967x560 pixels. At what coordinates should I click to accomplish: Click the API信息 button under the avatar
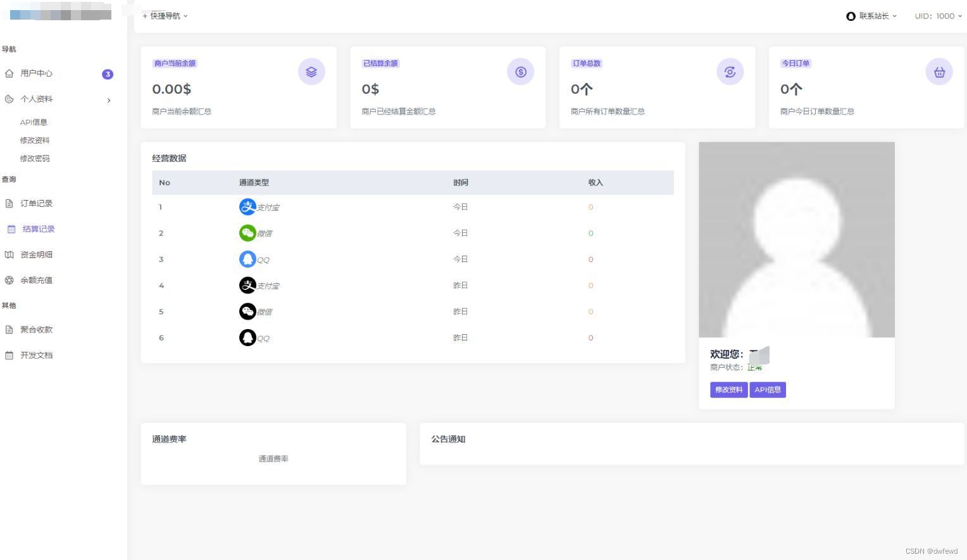(768, 390)
